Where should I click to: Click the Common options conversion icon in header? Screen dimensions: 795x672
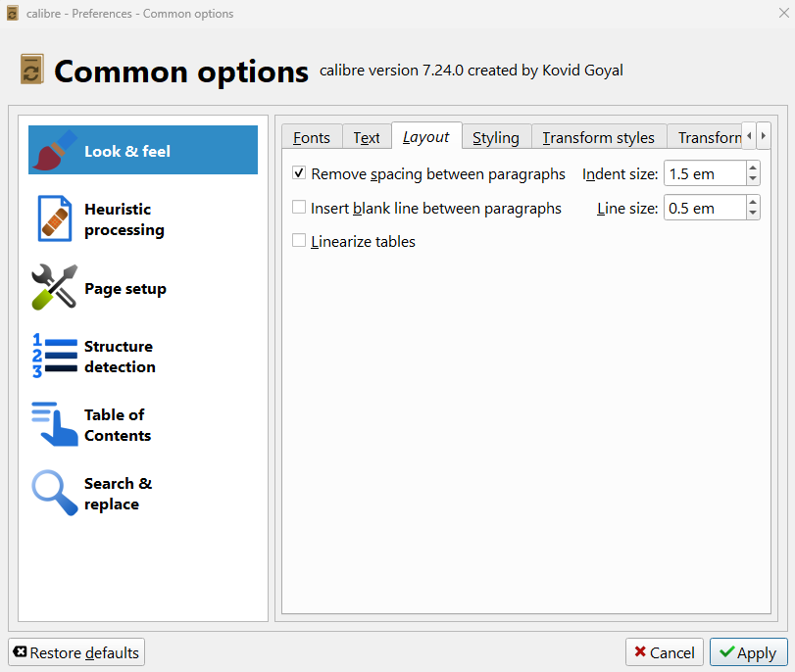pos(32,69)
